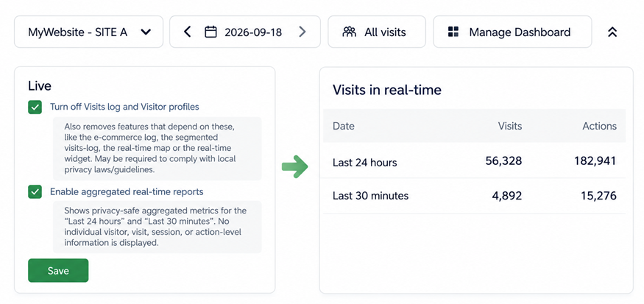The width and height of the screenshot is (644, 304).
Task: Open calendar icon in date picker
Action: [210, 32]
